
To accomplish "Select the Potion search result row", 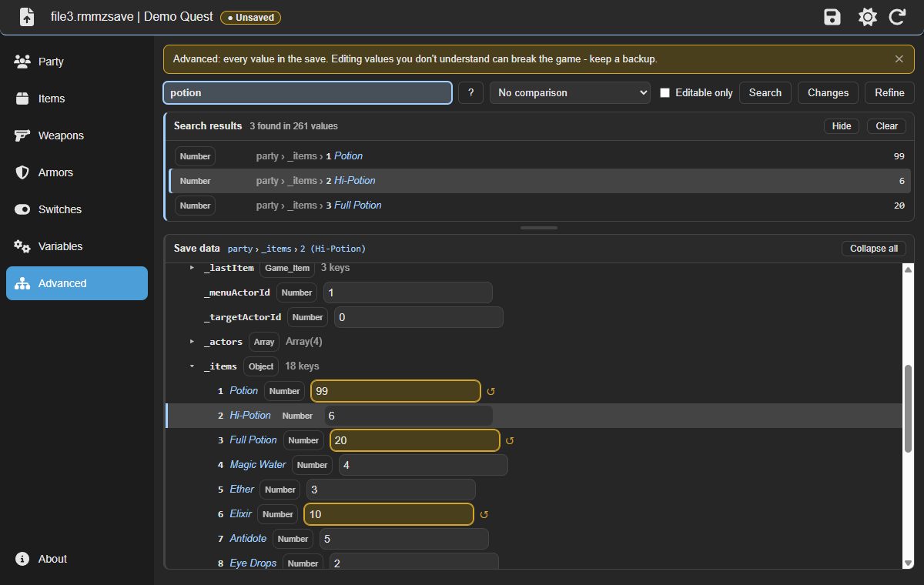I will point(539,156).
